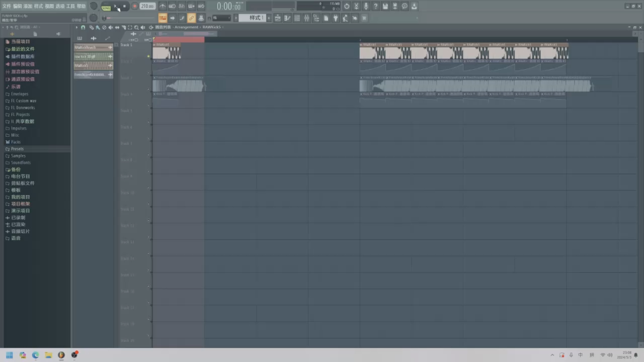
Task: Click the one-click recording microphone icon
Action: point(366,6)
